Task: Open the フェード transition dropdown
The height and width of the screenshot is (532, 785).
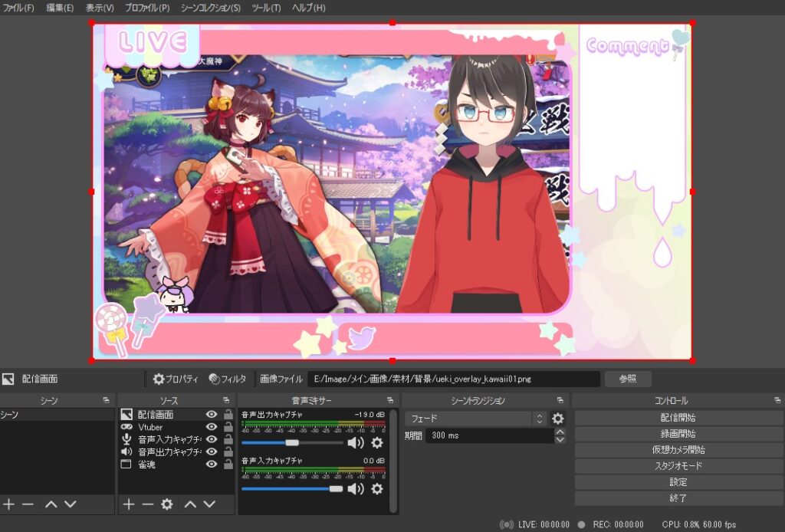Action: tap(470, 419)
